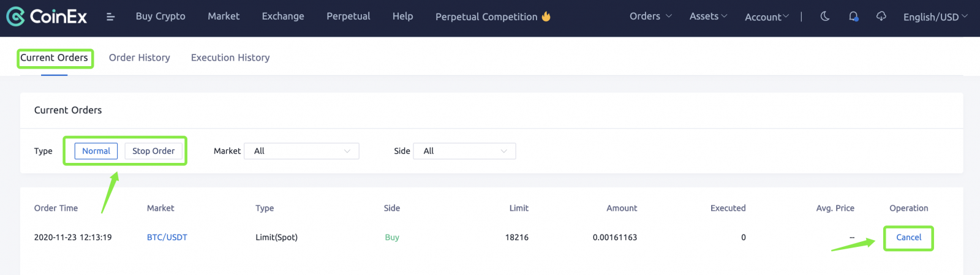Click the download app cloud icon
The image size is (980, 275).
click(x=881, y=17)
